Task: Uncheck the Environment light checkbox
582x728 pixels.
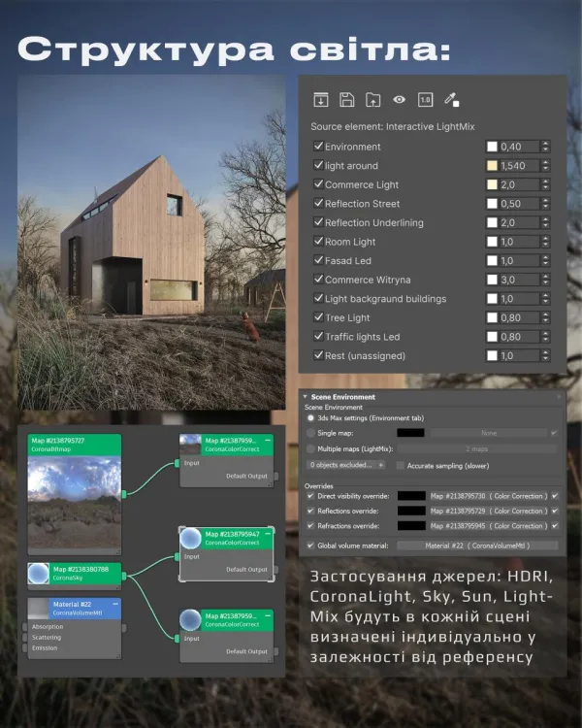Action: (318, 147)
